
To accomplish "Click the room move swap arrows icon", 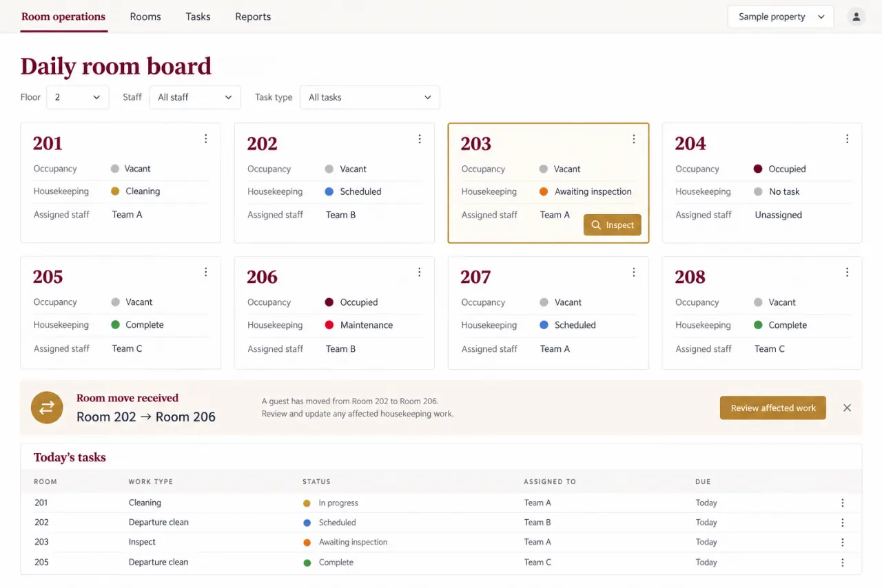I will coord(47,408).
